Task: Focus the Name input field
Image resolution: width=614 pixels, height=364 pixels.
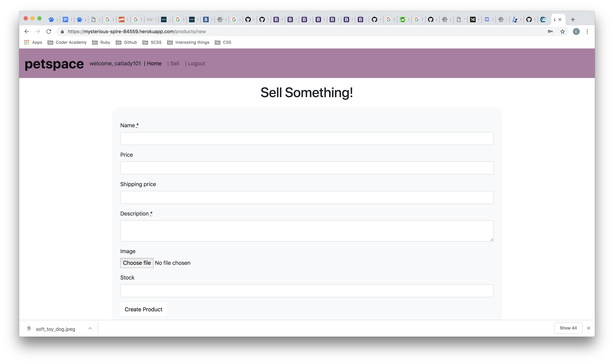Action: pos(307,139)
